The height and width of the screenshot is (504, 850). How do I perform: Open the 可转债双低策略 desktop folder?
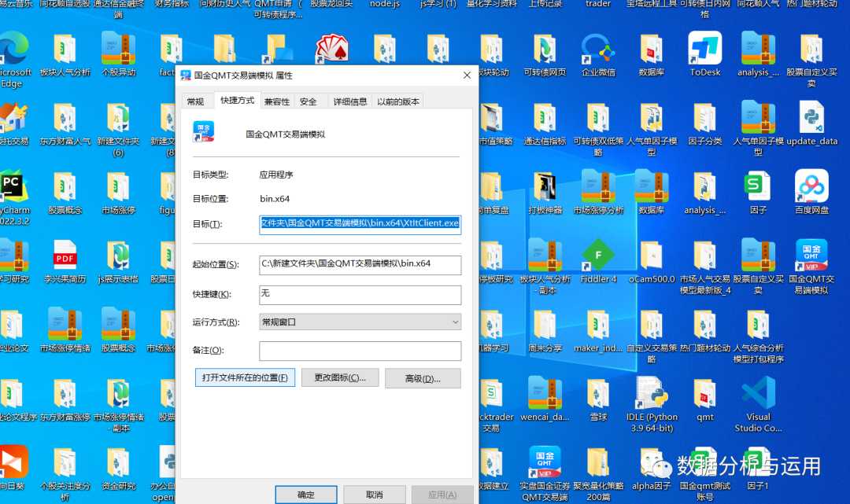598,130
